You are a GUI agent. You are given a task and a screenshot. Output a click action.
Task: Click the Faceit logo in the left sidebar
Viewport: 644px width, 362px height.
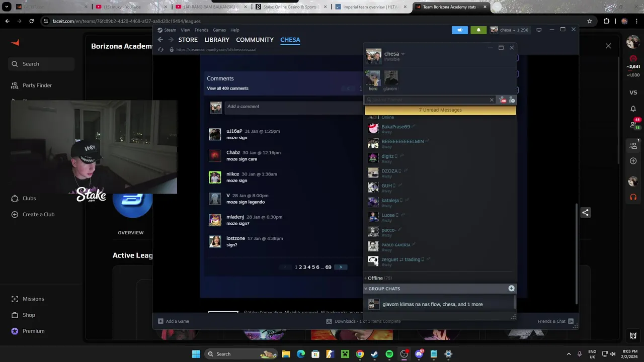click(15, 43)
